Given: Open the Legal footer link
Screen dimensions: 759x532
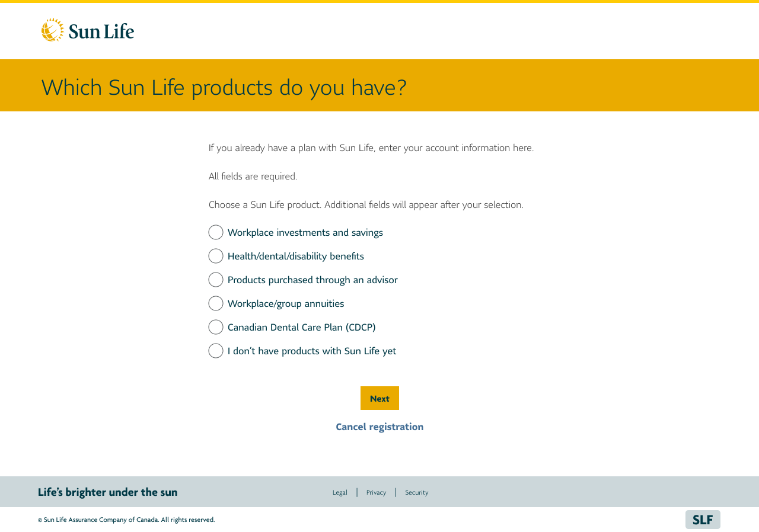Looking at the screenshot, I should pos(340,492).
